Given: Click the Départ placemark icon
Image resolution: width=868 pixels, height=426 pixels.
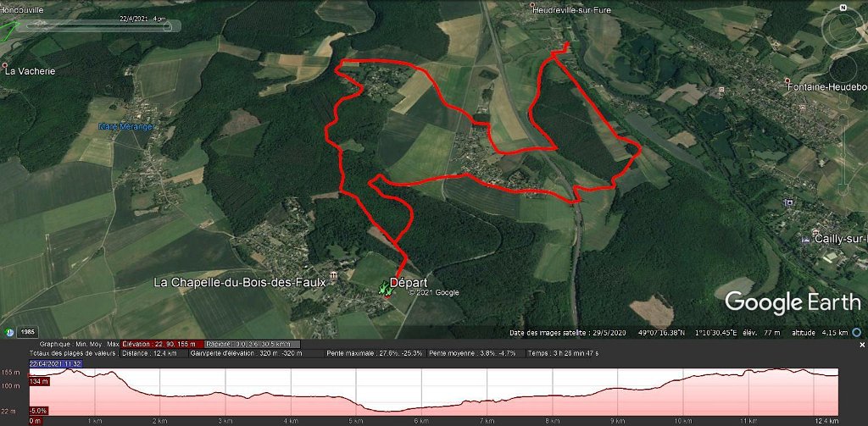Looking at the screenshot, I should click(384, 290).
